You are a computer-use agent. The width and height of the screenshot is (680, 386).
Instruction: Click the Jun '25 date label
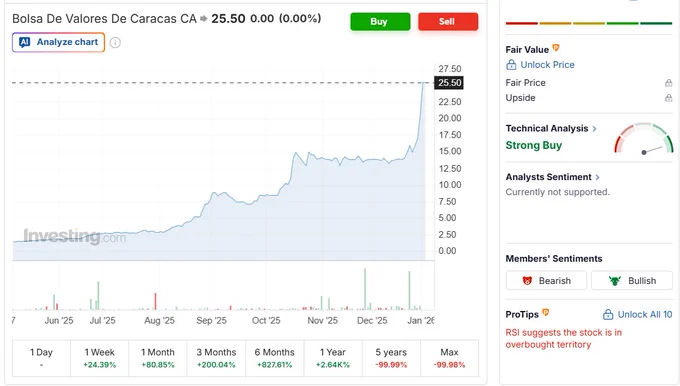click(x=59, y=321)
